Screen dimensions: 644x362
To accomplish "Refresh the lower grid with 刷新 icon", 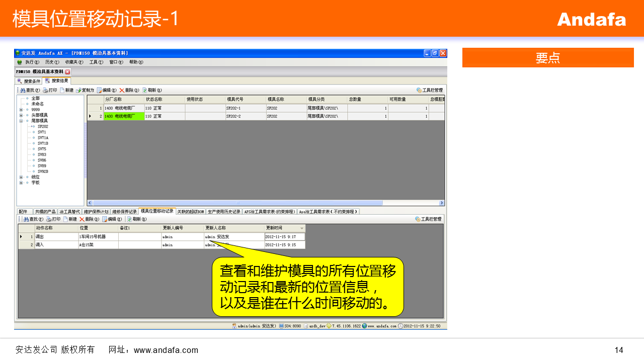I will [x=129, y=219].
